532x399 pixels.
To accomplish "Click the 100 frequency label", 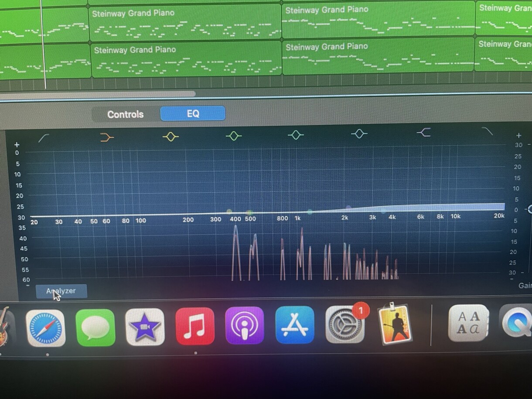I will 140,221.
